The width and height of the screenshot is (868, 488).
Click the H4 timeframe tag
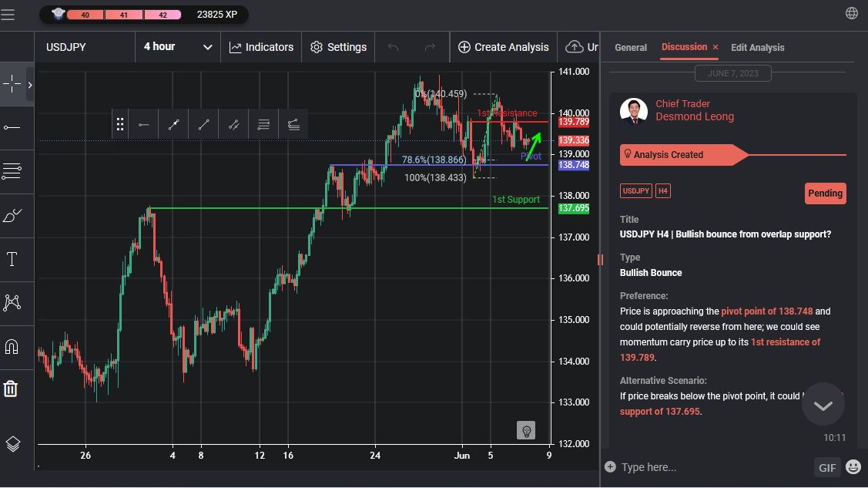tap(663, 191)
